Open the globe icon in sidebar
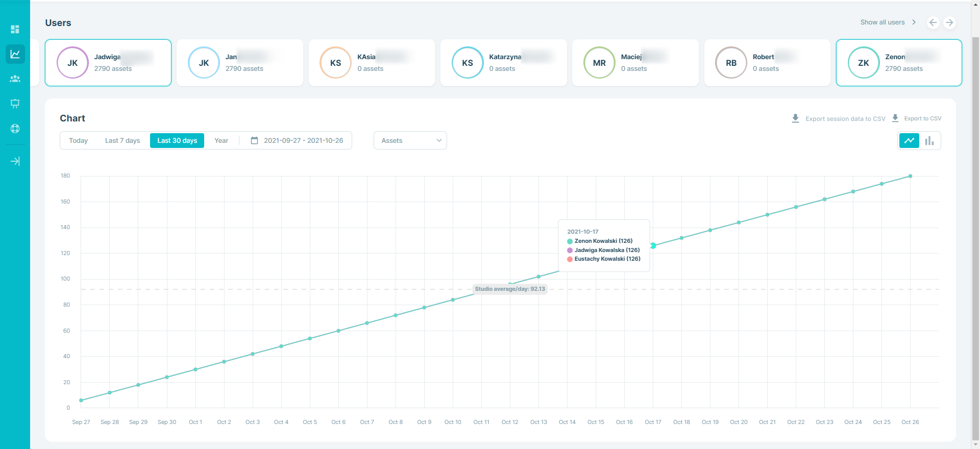 [x=15, y=129]
